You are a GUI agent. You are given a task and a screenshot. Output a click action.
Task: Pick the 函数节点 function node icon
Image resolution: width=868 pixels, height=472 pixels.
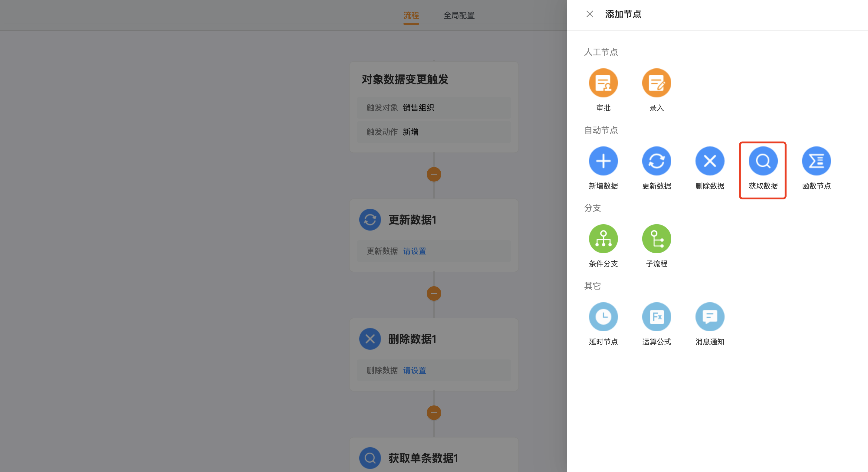(x=816, y=161)
